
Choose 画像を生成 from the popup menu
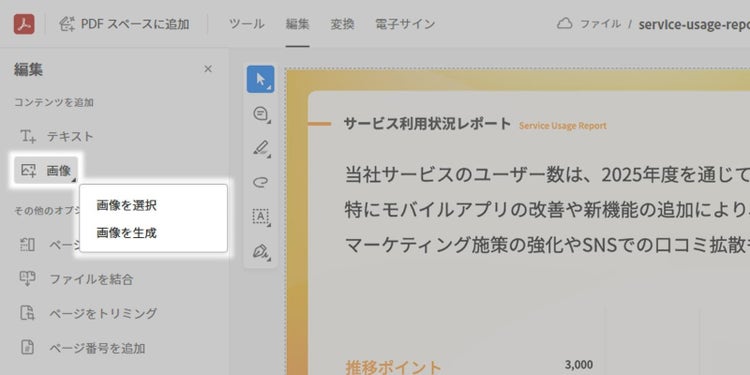[126, 233]
